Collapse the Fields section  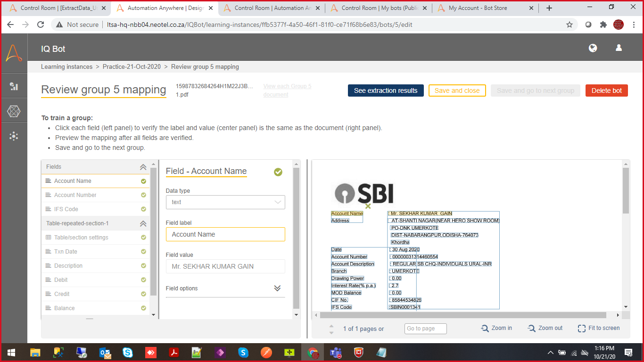(143, 167)
